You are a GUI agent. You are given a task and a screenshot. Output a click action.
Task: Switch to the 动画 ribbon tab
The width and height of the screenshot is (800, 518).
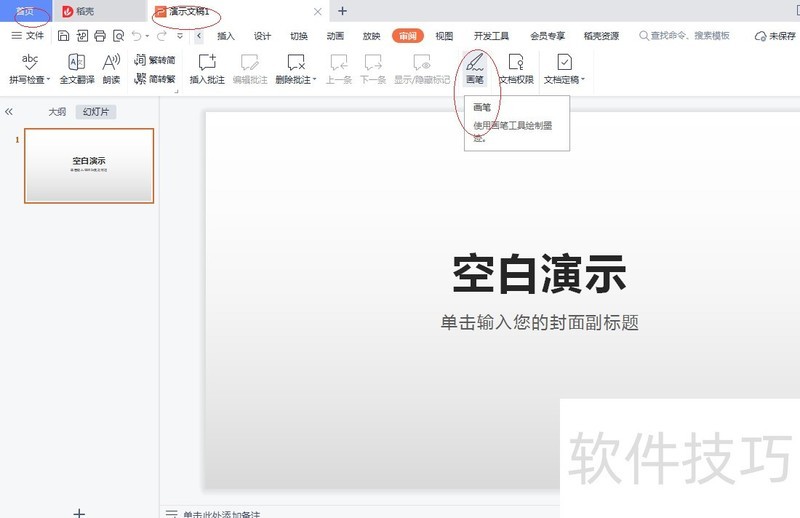(x=335, y=36)
